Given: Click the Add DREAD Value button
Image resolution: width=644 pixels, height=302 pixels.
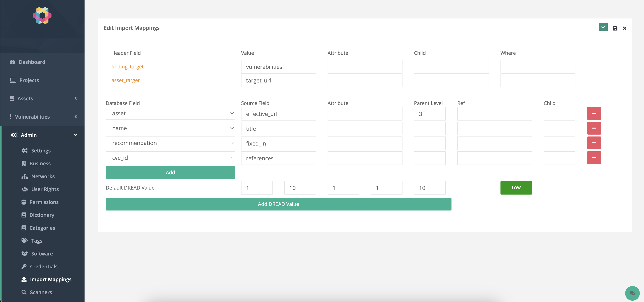Looking at the screenshot, I should (278, 204).
